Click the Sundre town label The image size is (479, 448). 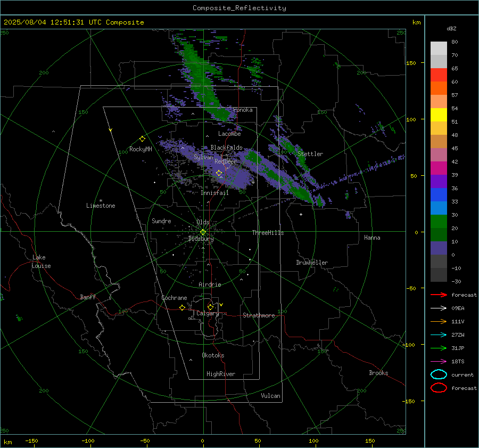tap(161, 221)
